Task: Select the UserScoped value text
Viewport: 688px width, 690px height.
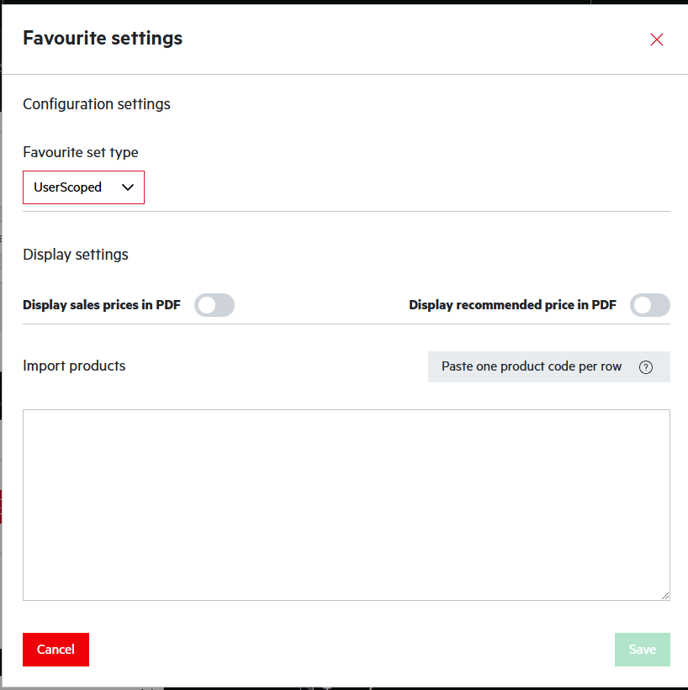Action: (x=68, y=187)
